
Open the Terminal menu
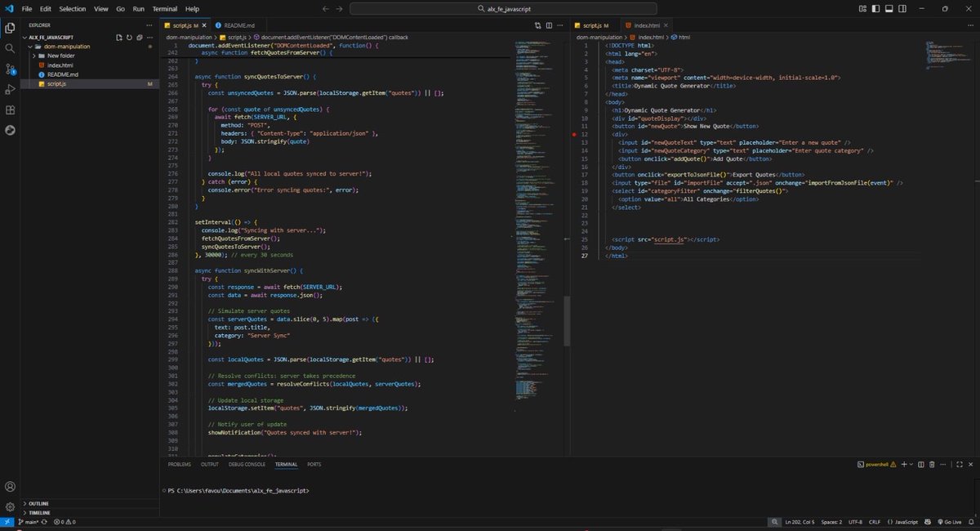[x=164, y=8]
